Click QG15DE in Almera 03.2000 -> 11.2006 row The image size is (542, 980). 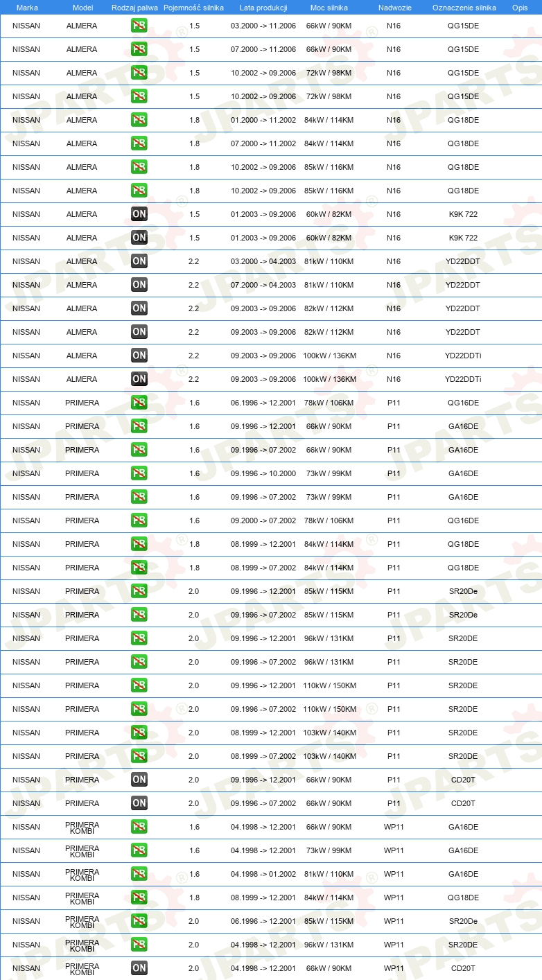tap(463, 26)
